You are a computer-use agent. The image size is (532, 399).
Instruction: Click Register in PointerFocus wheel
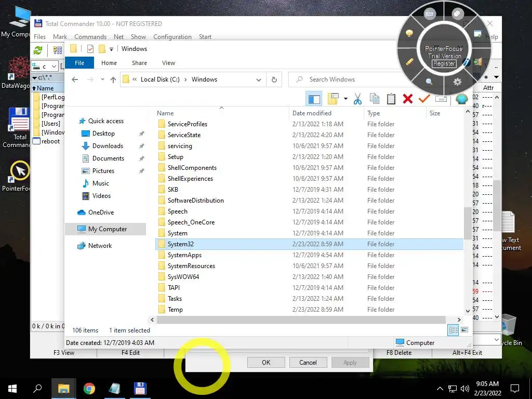444,63
